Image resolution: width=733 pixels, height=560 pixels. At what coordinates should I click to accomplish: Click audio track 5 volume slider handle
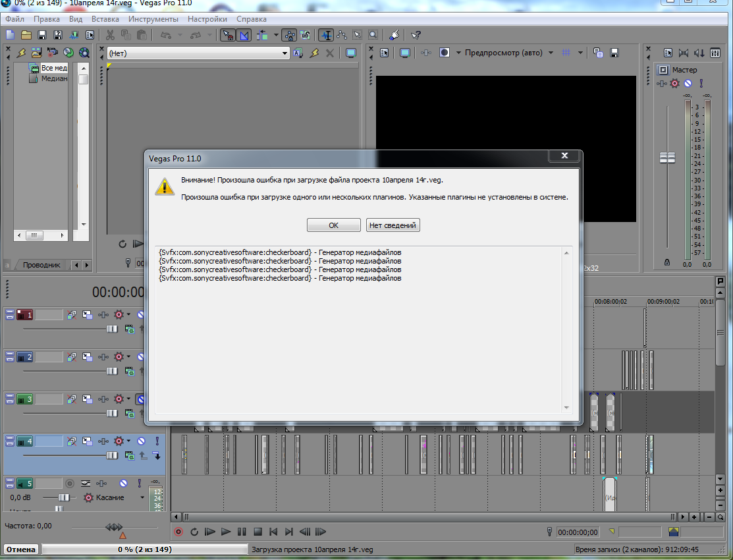(64, 497)
